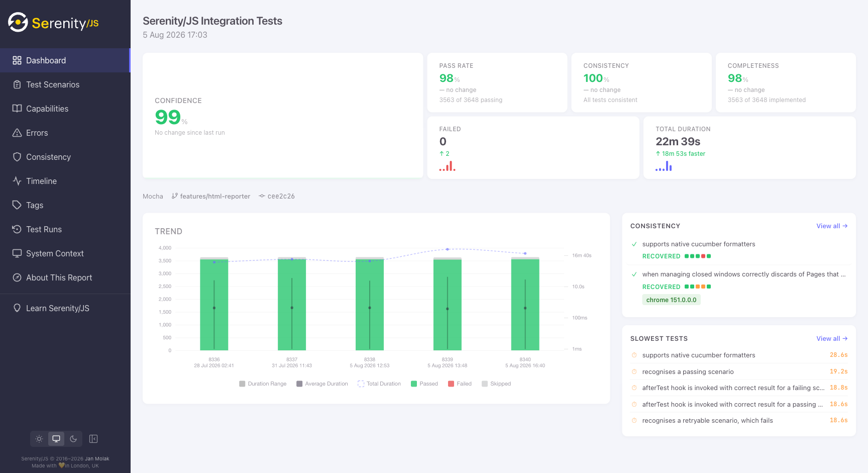Click afterTest hook for a failing scenario row
Image resolution: width=868 pixels, height=473 pixels.
pos(739,388)
